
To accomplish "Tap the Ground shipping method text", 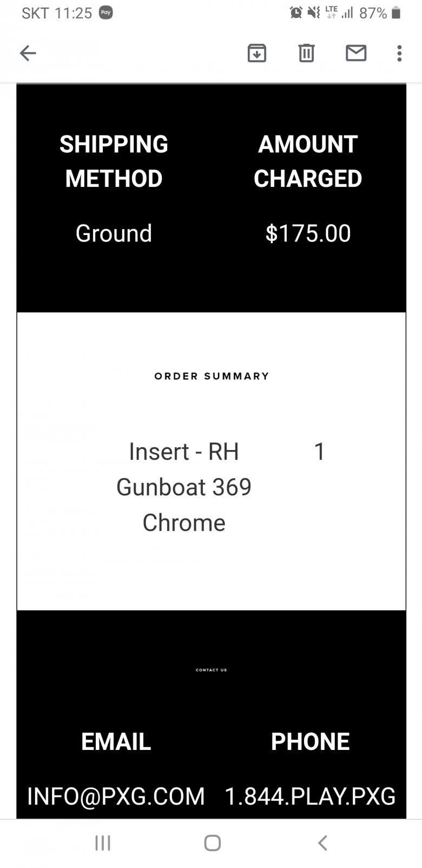I will pos(114,233).
